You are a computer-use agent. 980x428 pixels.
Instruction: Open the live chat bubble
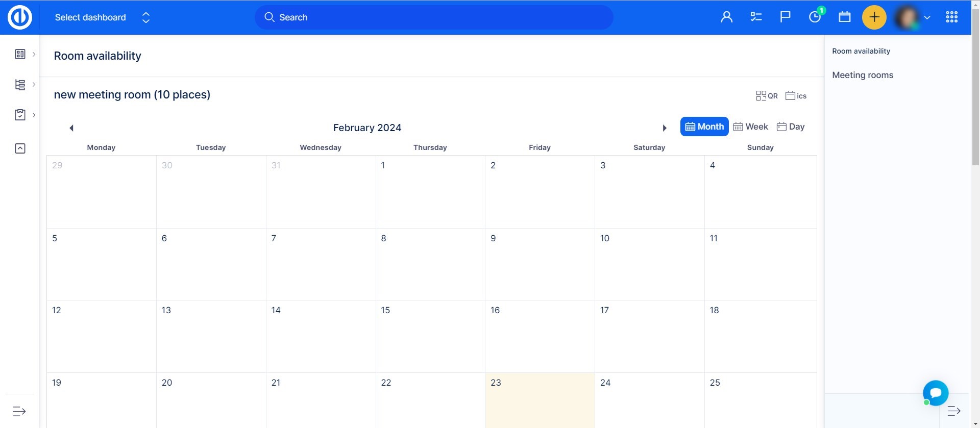935,393
